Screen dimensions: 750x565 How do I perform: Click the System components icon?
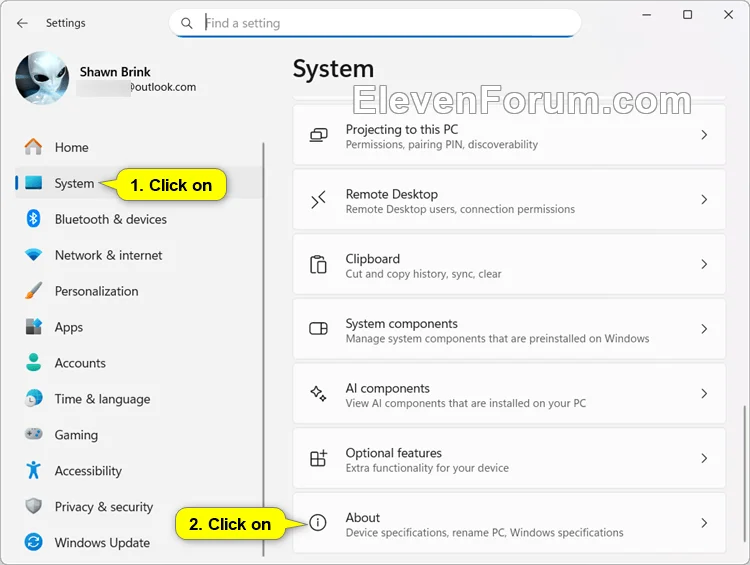[x=319, y=329]
